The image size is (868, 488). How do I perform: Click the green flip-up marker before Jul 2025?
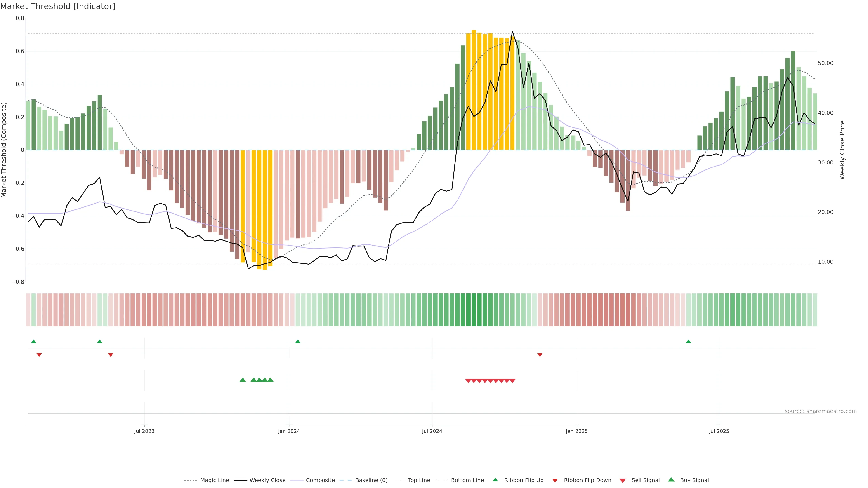[x=688, y=342]
